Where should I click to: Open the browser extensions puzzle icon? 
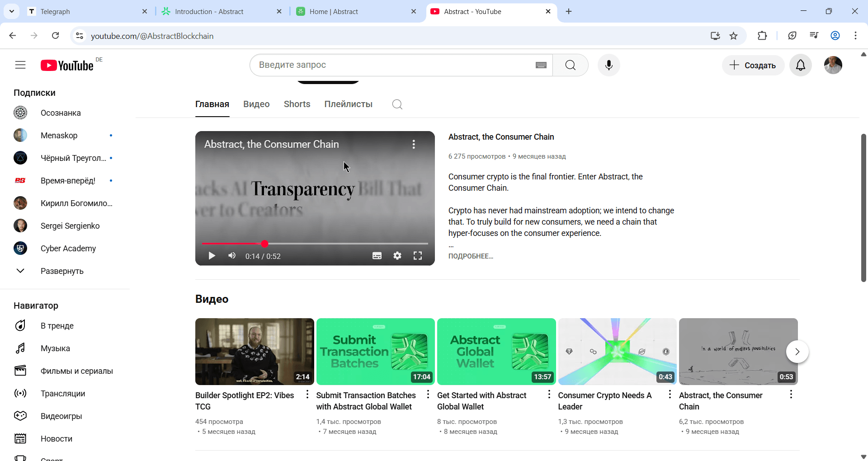(x=762, y=36)
